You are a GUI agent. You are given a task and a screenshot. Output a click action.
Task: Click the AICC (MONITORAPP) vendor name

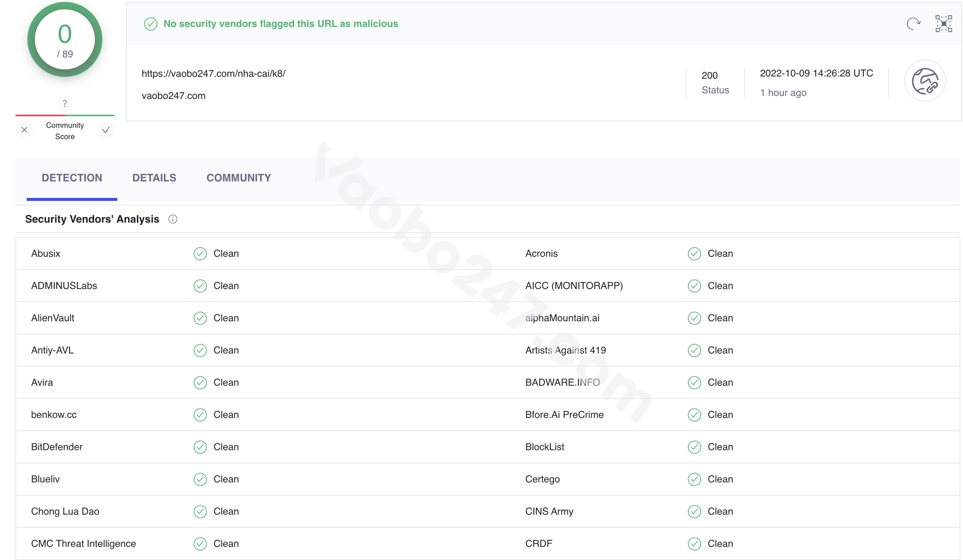tap(574, 286)
